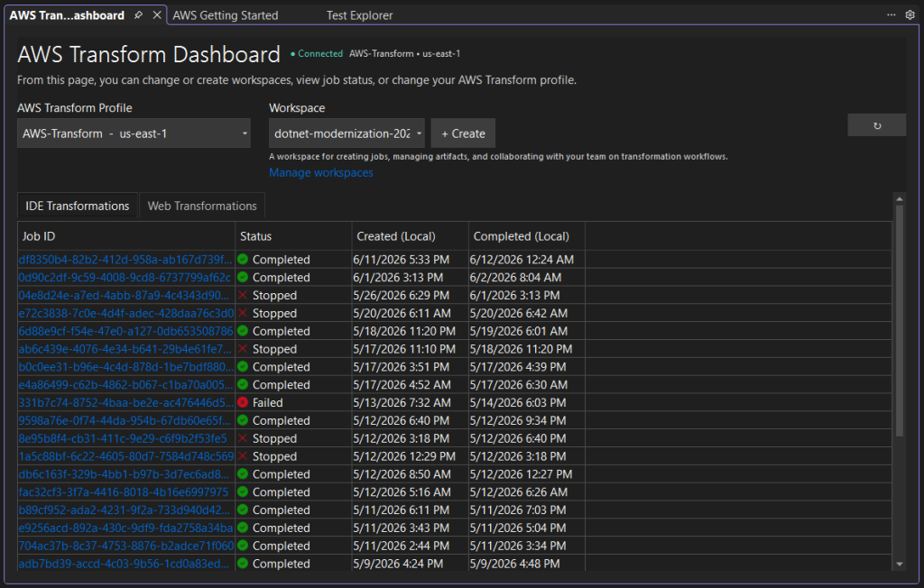Click the green Completed icon for job df8350b4

(x=243, y=259)
